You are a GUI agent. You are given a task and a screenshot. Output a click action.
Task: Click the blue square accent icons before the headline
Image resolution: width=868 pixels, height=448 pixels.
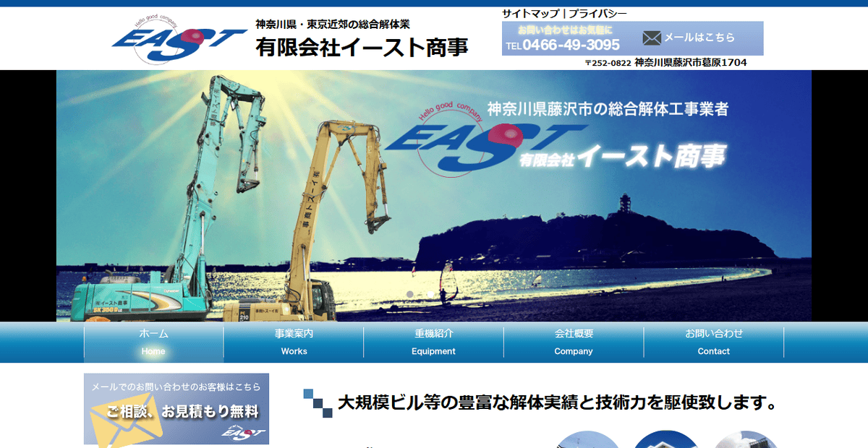pyautogui.click(x=318, y=402)
